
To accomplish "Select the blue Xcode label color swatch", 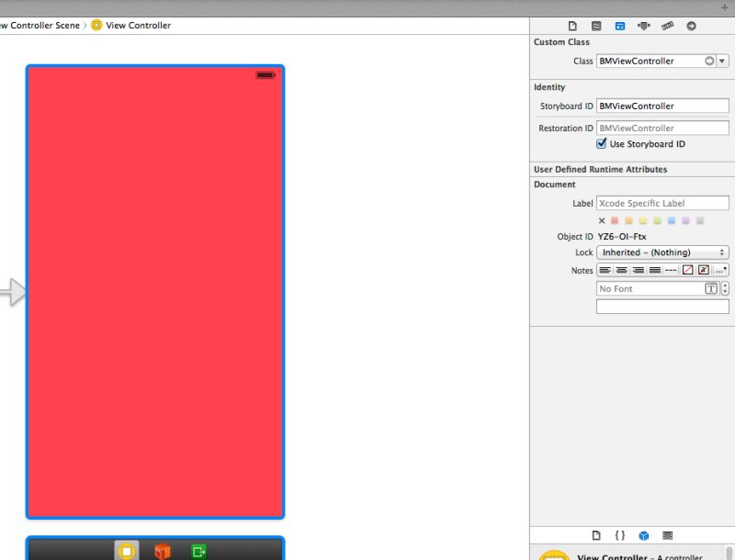I will click(672, 219).
